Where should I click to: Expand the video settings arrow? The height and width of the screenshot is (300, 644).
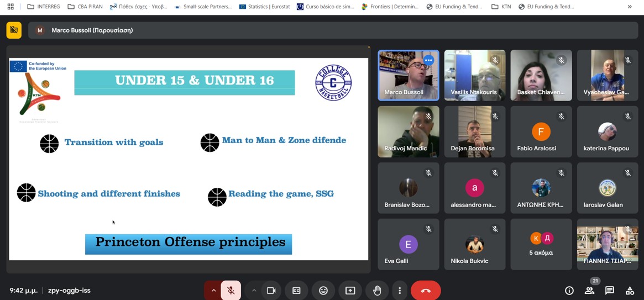click(x=254, y=291)
